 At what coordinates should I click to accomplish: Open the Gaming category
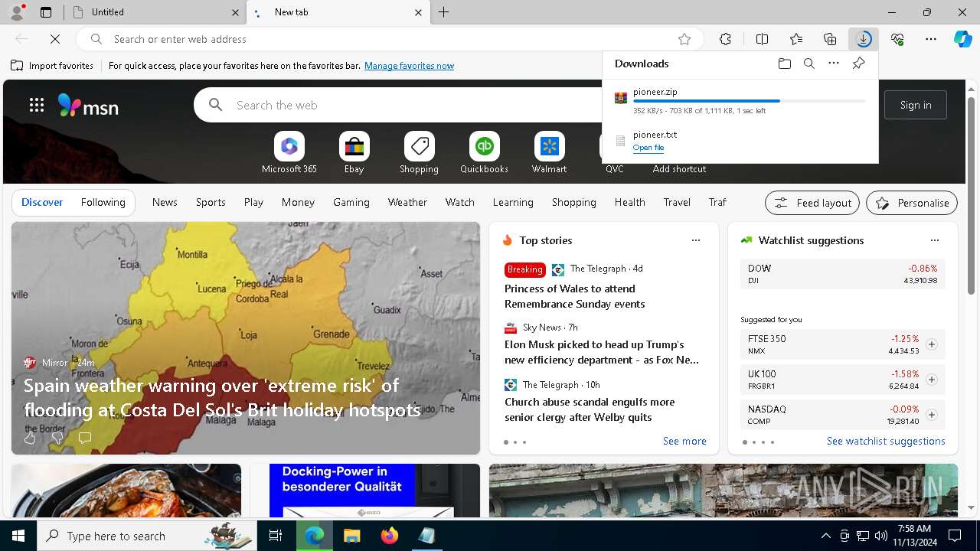pos(351,202)
